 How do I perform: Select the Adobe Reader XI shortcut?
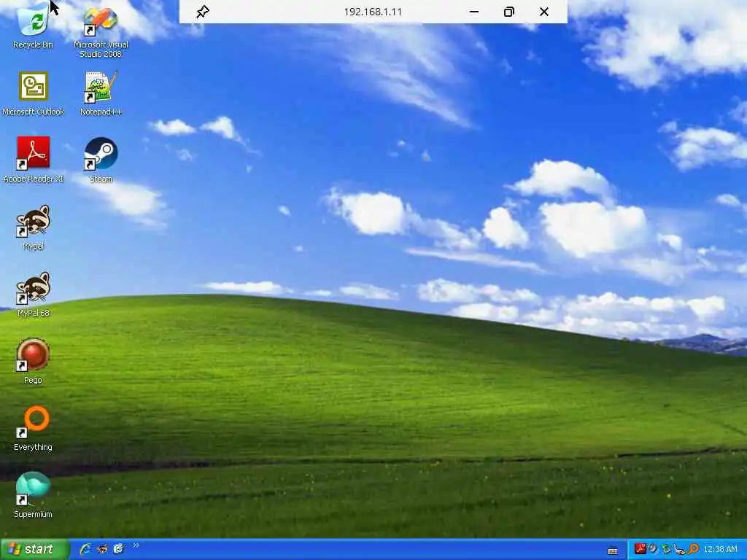point(33,160)
